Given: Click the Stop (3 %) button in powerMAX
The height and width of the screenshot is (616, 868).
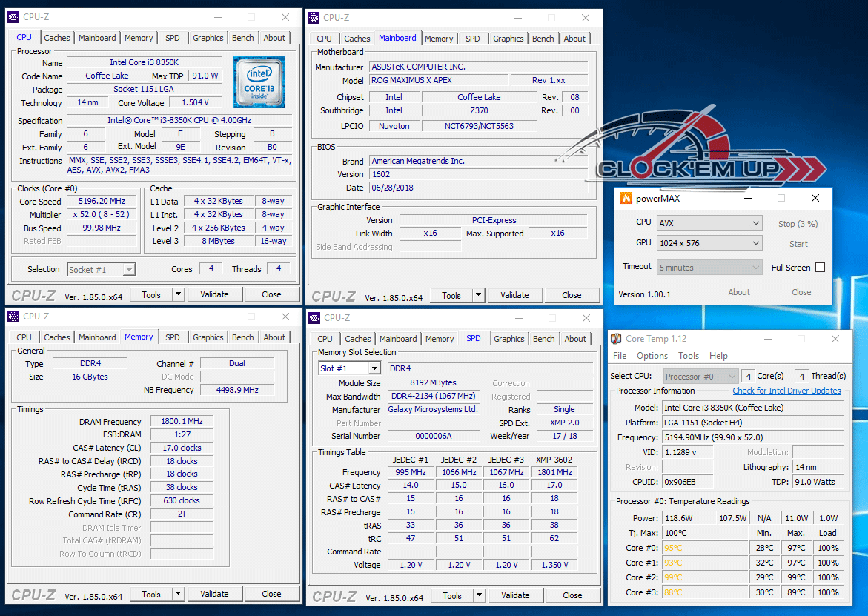Looking at the screenshot, I should [x=798, y=224].
